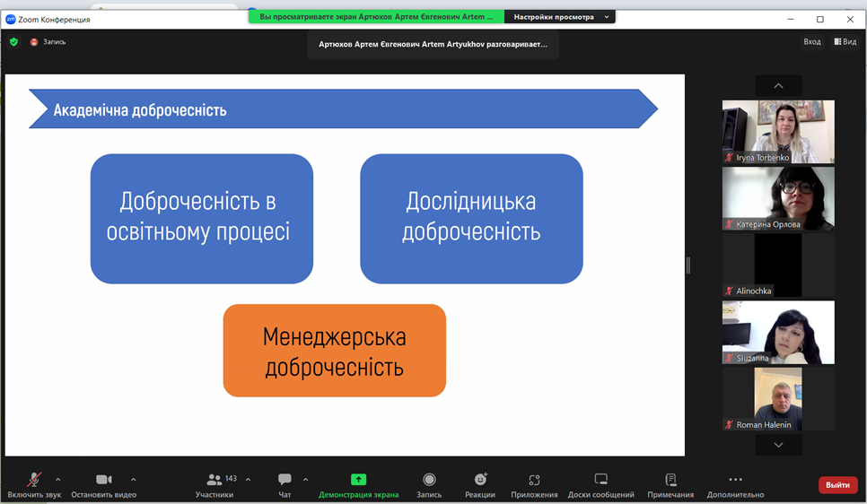
Task: Start recording with the Запись icon
Action: point(429,480)
